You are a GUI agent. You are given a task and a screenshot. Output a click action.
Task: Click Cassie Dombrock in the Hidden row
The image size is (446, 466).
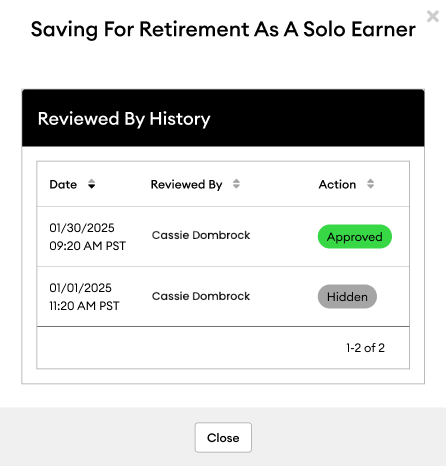click(201, 296)
